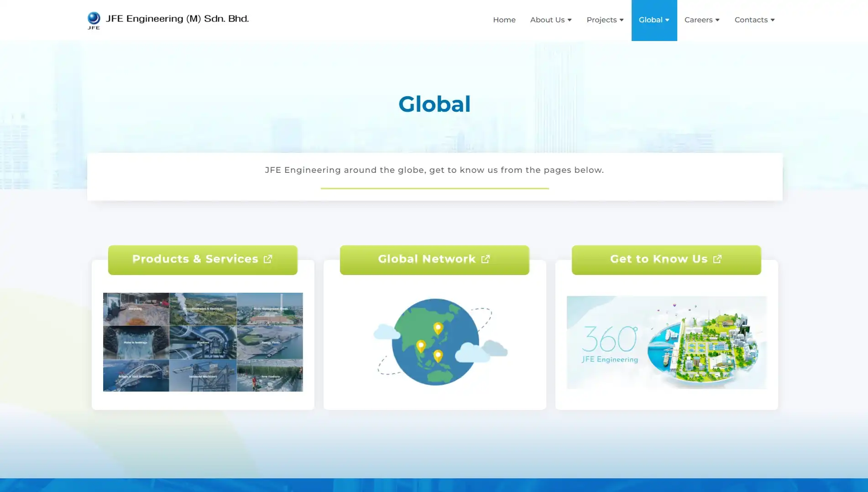Click the Get to Know Us button
Screen dimensions: 868x492
coord(666,260)
